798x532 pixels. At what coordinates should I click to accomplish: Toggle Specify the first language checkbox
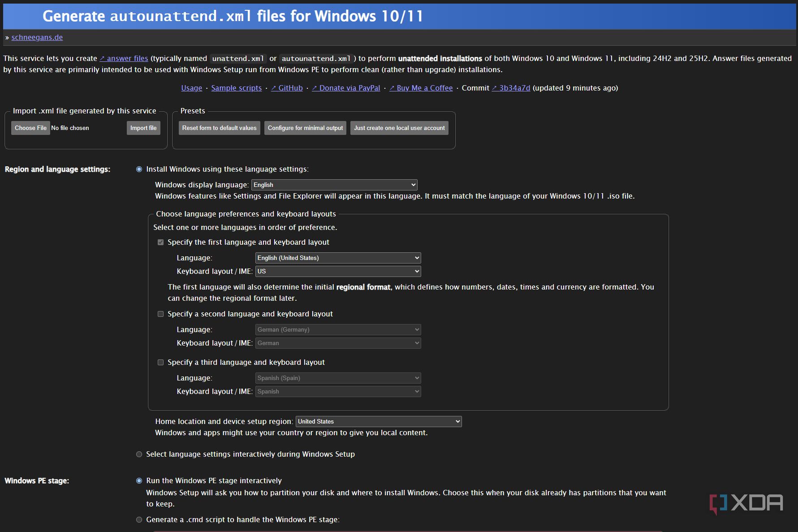pos(160,242)
